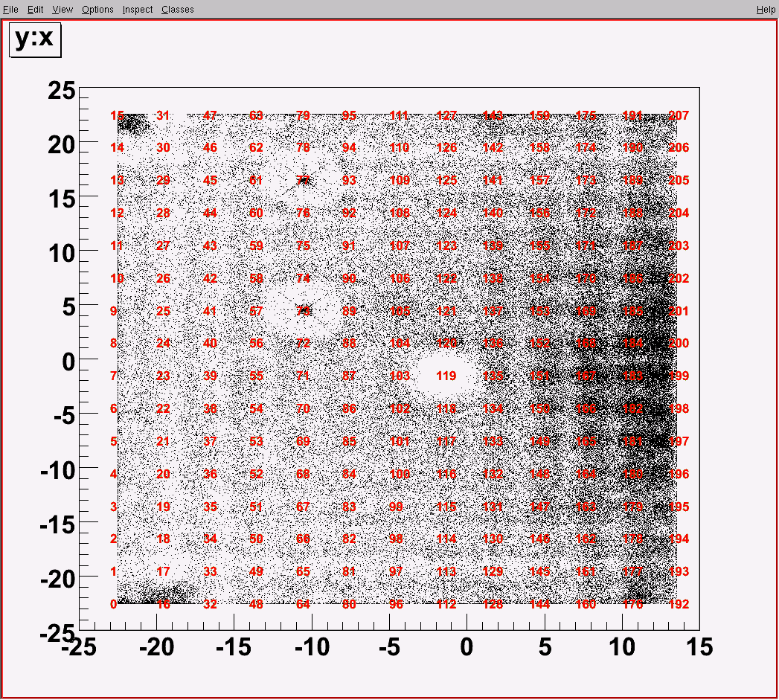This screenshot has height=700, width=779.
Task: Click the red label 30
Action: point(163,147)
